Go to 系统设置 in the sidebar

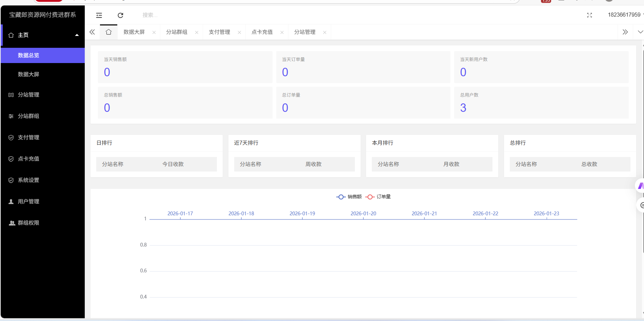pyautogui.click(x=28, y=180)
